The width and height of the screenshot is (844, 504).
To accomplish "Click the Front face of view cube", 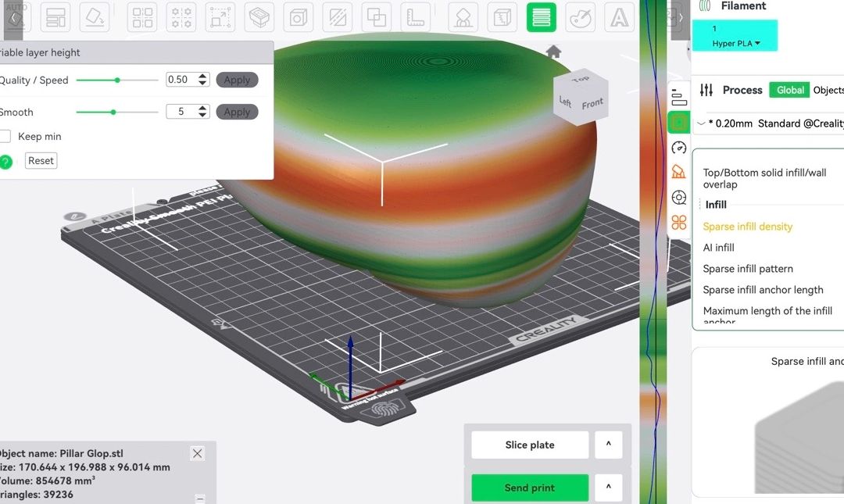I will (x=592, y=103).
